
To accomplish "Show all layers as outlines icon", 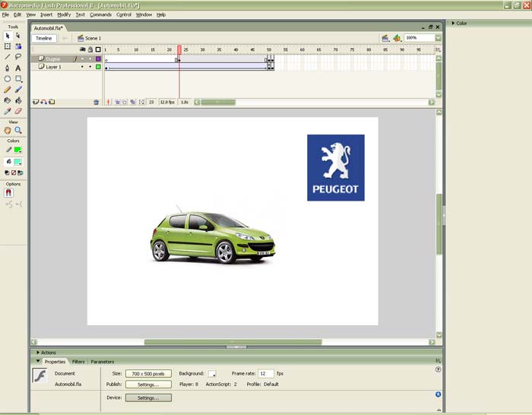I will coord(98,49).
